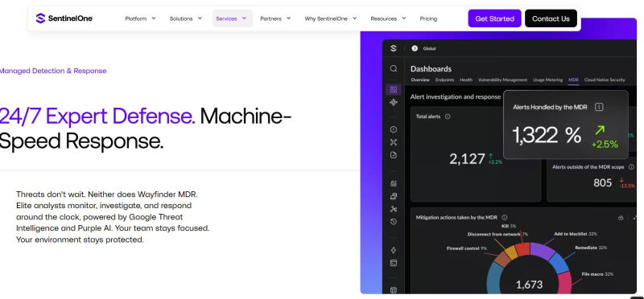Switch to the Health dashboard tab
Viewport: 644px width, 299px height.
click(x=466, y=80)
